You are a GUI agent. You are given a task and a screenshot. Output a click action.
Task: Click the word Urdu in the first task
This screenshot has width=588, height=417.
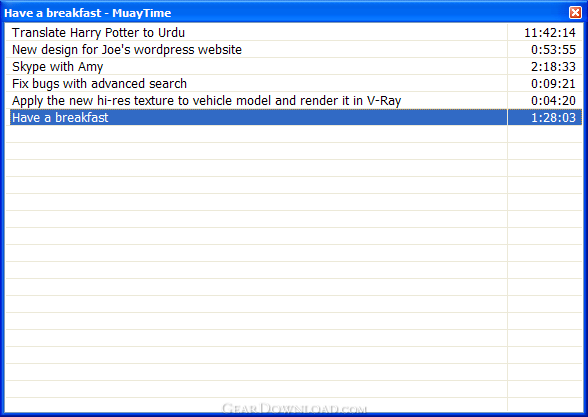coord(171,33)
